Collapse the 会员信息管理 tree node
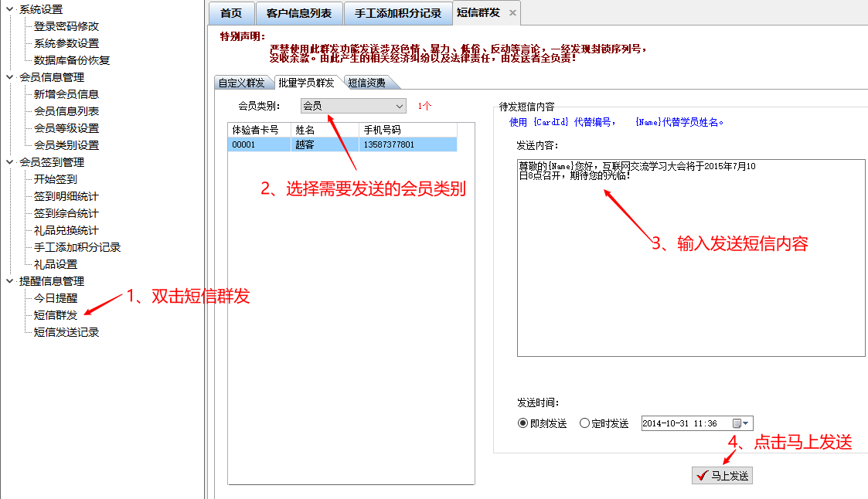 pos(9,77)
